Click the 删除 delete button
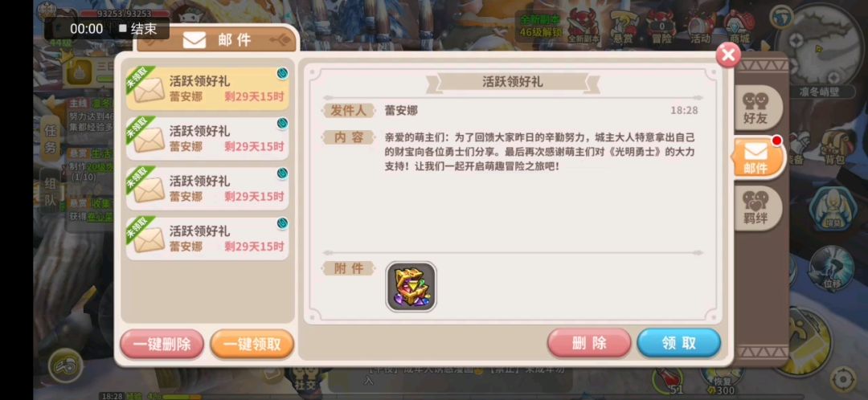The image size is (868, 400). point(590,343)
